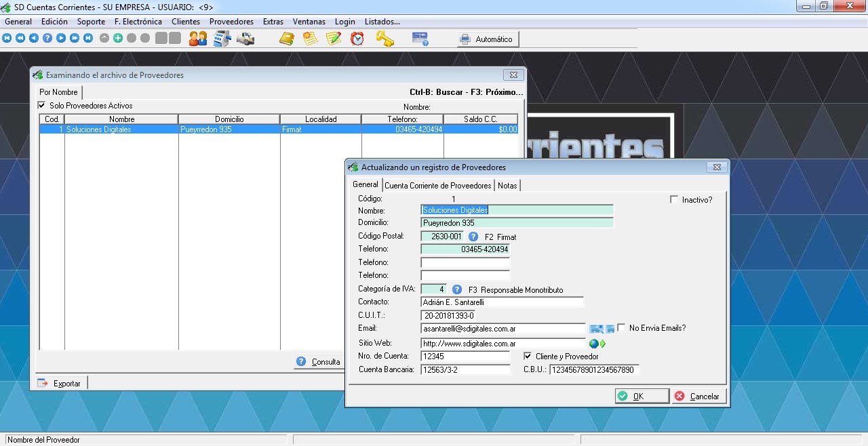The width and height of the screenshot is (868, 446).
Task: Open the alarm clock reminders icon
Action: [x=357, y=39]
